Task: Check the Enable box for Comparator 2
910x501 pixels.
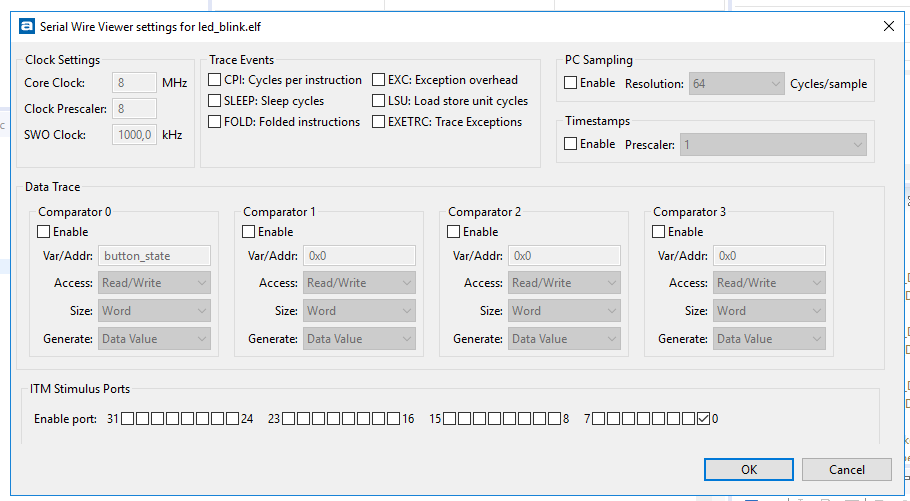Action: pyautogui.click(x=453, y=232)
